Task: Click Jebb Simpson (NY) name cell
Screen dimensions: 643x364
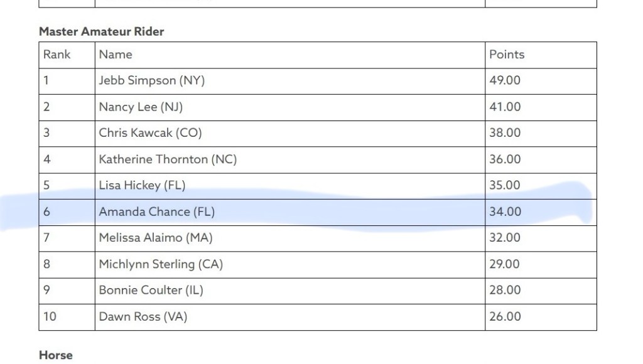Action: [151, 80]
